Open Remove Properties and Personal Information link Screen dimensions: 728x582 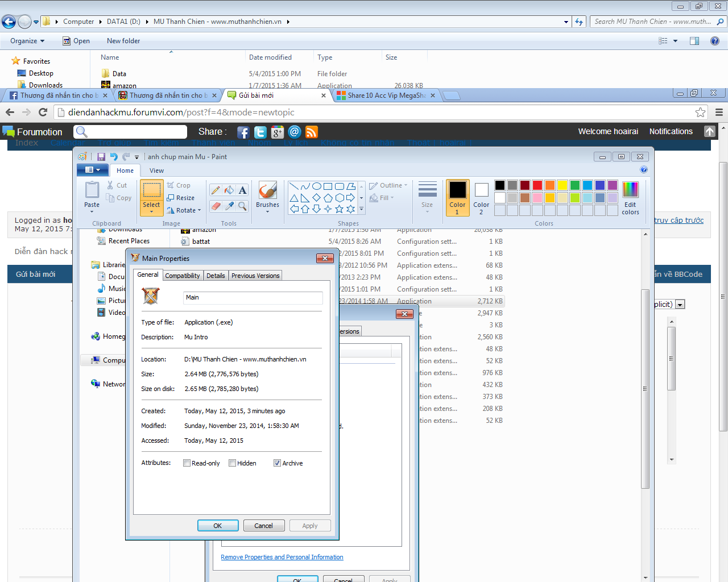tap(282, 557)
